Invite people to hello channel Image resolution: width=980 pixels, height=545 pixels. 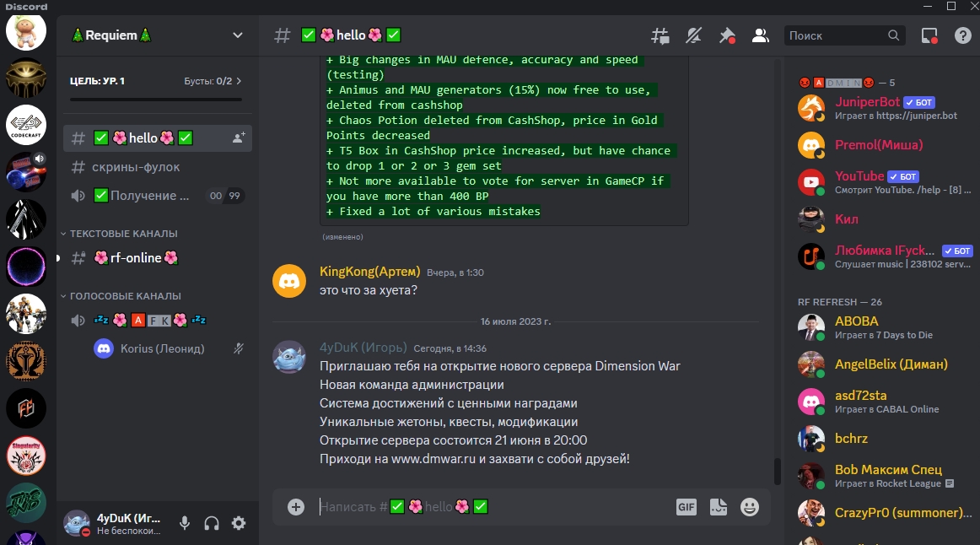(x=238, y=138)
